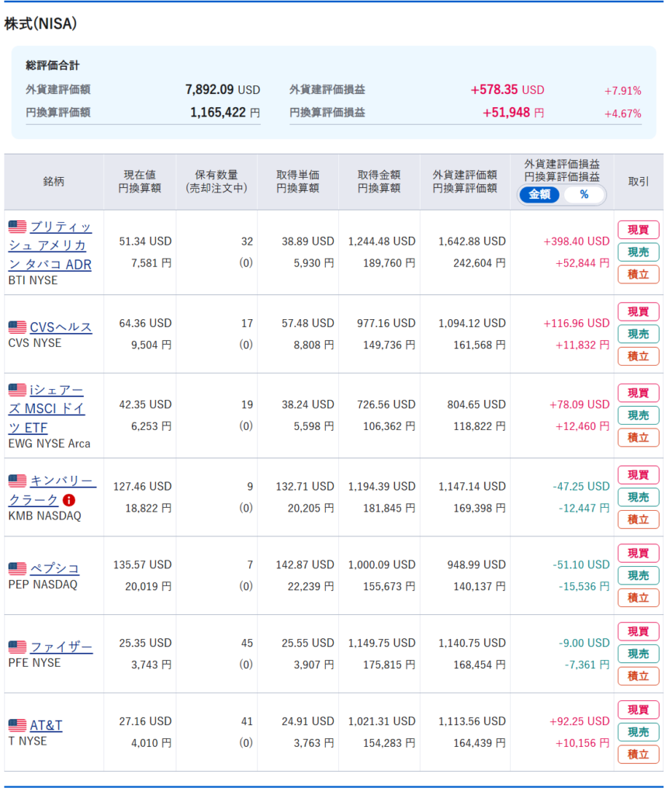Screen dimensions: 672x795
Task: Click 積立 for CVSヘルス
Action: click(x=638, y=356)
